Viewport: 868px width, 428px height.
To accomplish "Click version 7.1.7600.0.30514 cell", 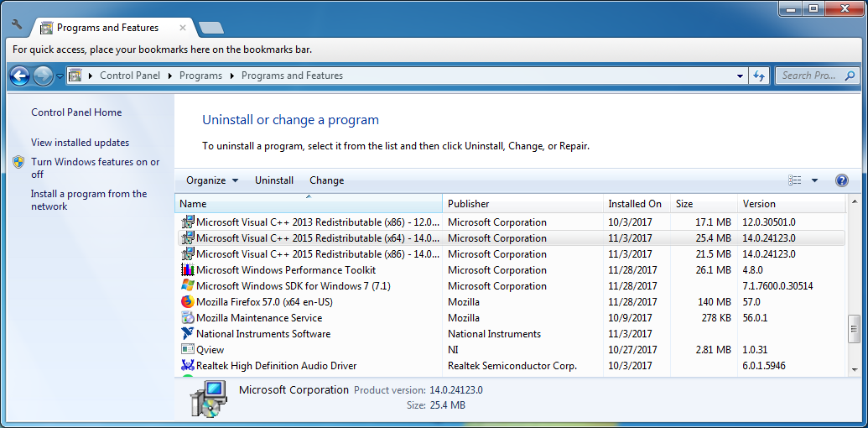I will coord(777,286).
